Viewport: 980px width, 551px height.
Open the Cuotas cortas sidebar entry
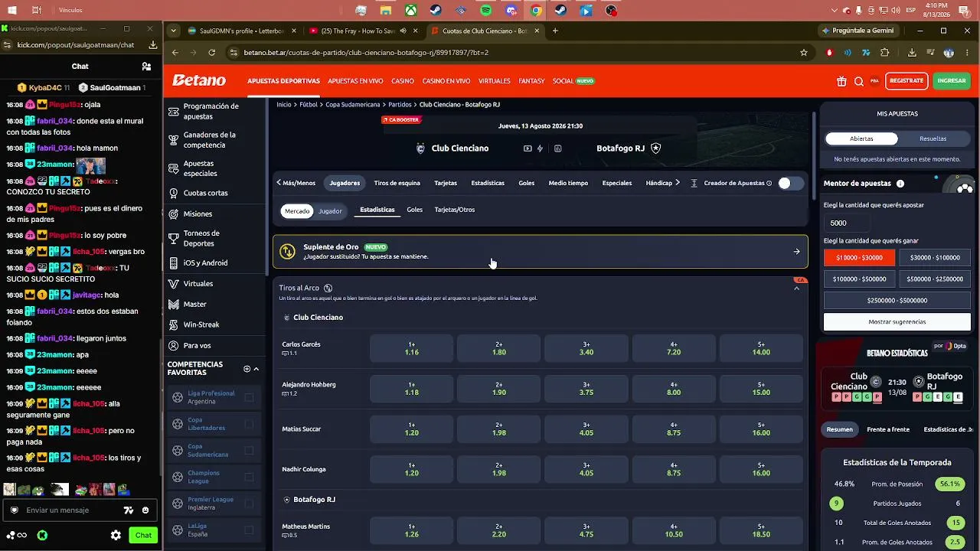(205, 194)
